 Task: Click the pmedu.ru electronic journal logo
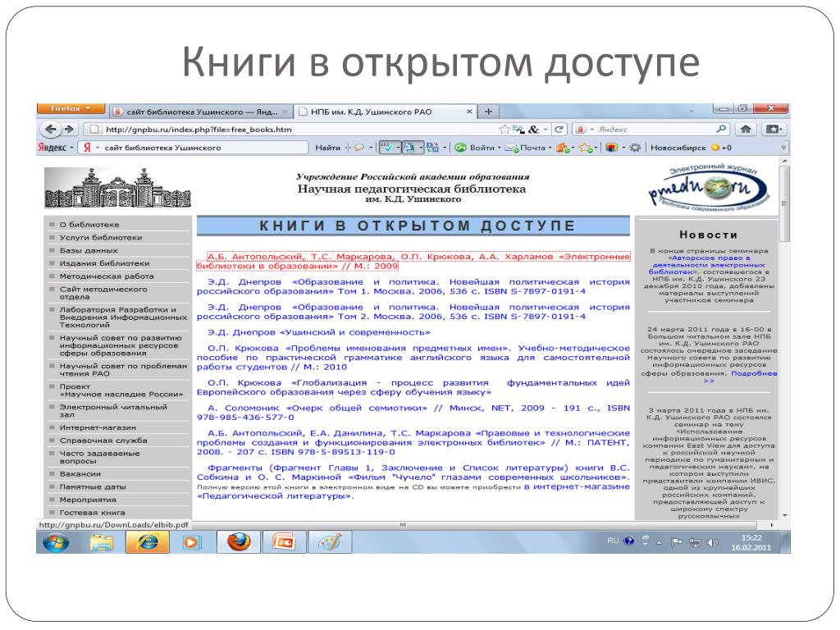(710, 188)
